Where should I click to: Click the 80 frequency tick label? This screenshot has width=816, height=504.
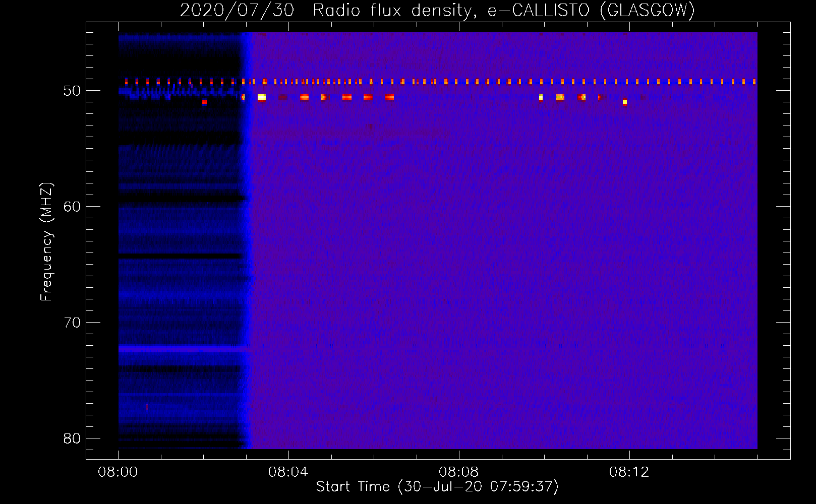click(x=72, y=438)
